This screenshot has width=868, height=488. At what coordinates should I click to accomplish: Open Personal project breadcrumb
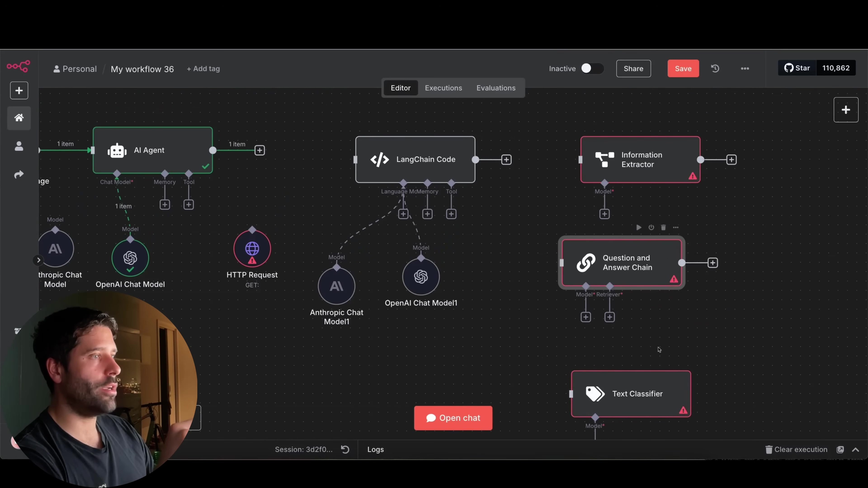[75, 69]
